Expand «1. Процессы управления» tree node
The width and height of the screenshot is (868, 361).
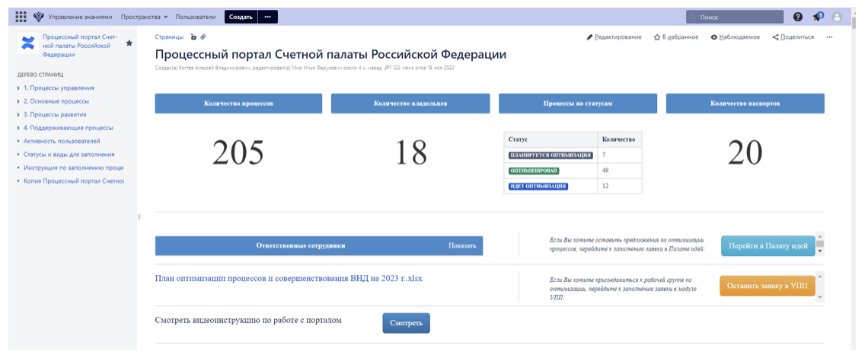tap(18, 88)
